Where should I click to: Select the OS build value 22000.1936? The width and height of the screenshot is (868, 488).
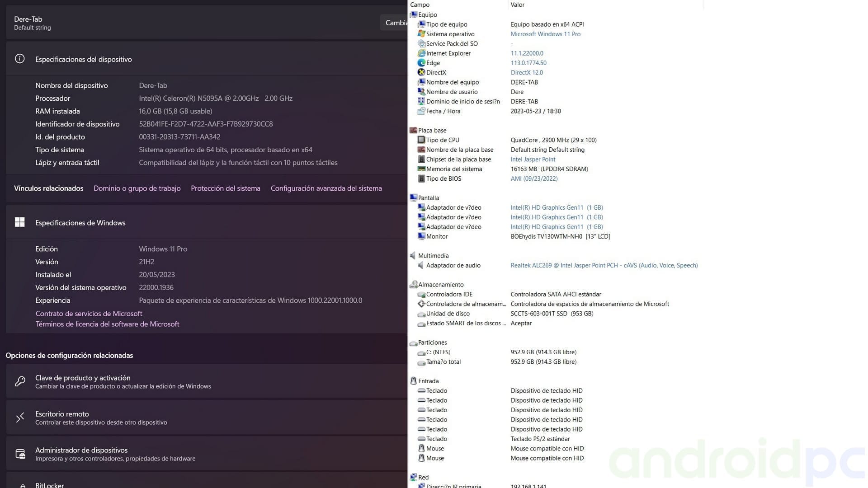point(156,287)
